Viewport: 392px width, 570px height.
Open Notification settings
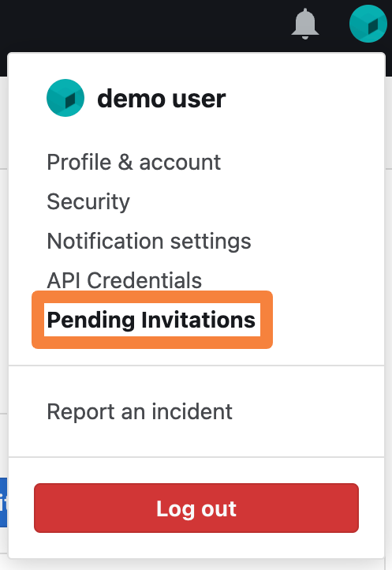[x=149, y=241]
